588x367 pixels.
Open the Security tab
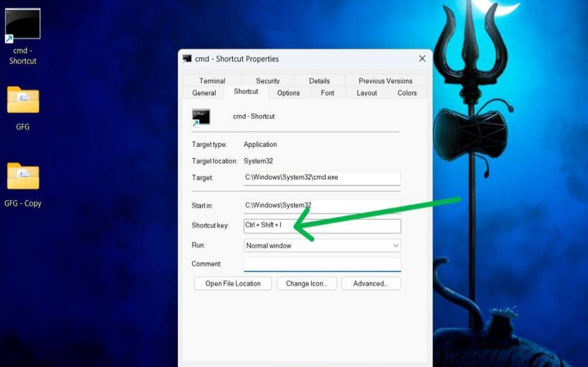pos(268,80)
